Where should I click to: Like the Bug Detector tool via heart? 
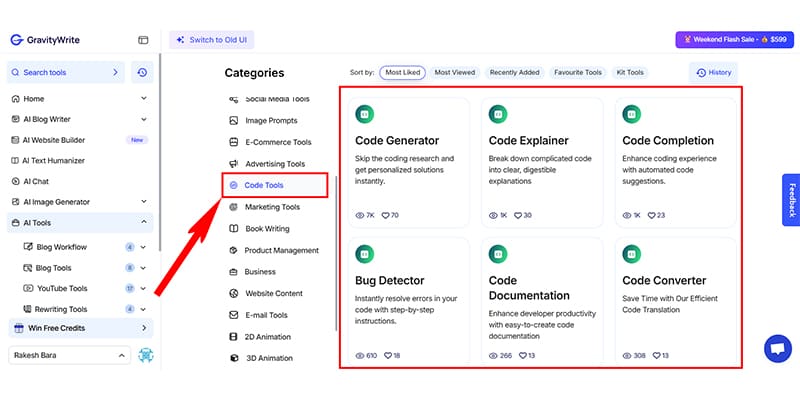click(x=388, y=356)
